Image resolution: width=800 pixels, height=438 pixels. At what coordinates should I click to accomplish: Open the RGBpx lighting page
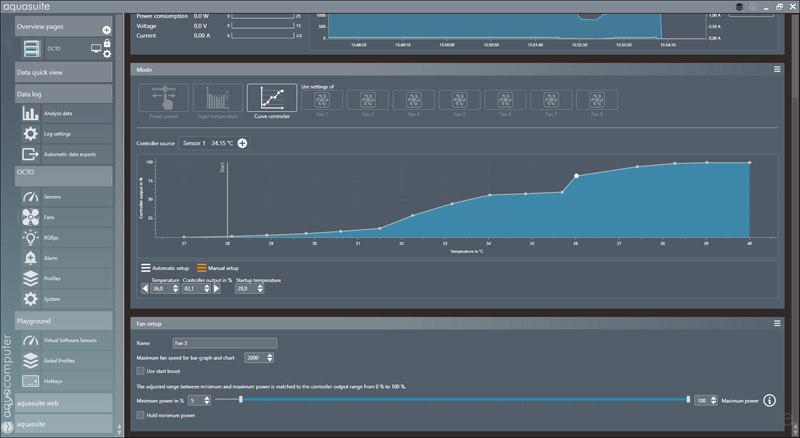tap(52, 237)
